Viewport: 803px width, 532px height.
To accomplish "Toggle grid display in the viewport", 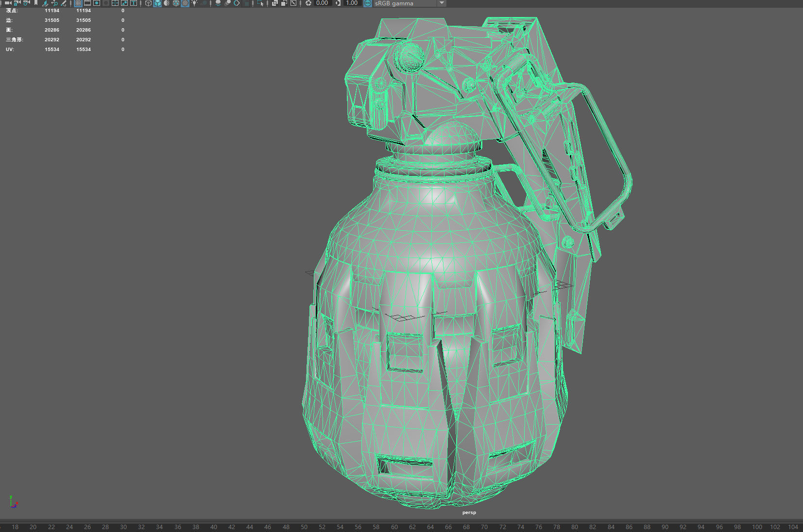I will (78, 3).
